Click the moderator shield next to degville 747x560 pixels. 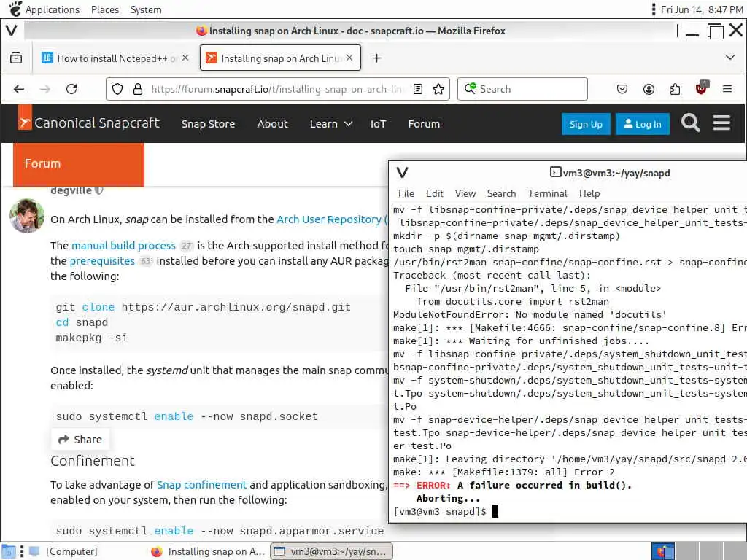[x=98, y=190]
